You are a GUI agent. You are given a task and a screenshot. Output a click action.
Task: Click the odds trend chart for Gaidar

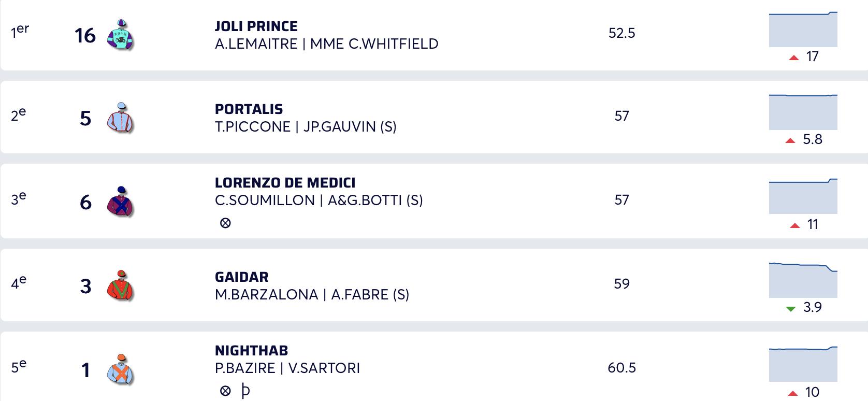[803, 280]
